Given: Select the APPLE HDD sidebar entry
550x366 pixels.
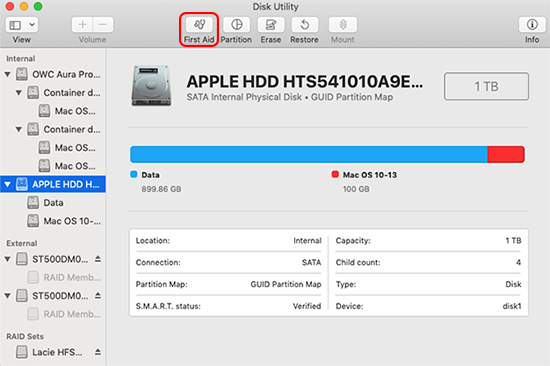Looking at the screenshot, I should tap(53, 184).
